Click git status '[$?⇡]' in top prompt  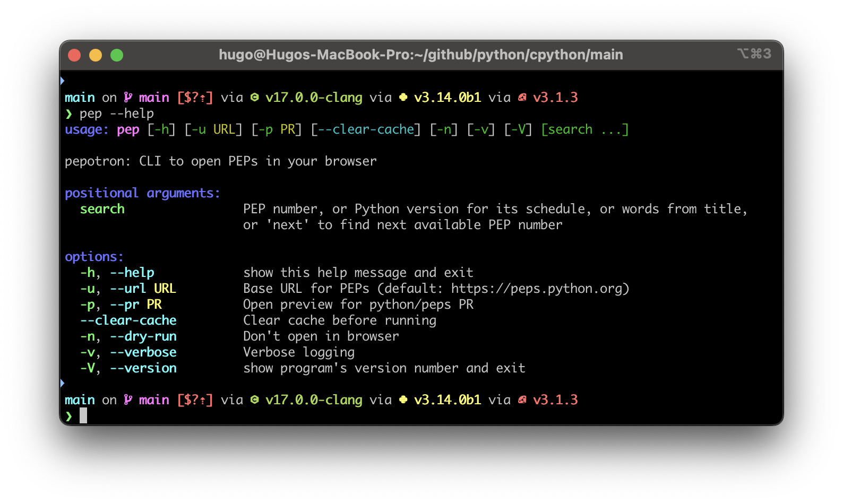(x=195, y=98)
